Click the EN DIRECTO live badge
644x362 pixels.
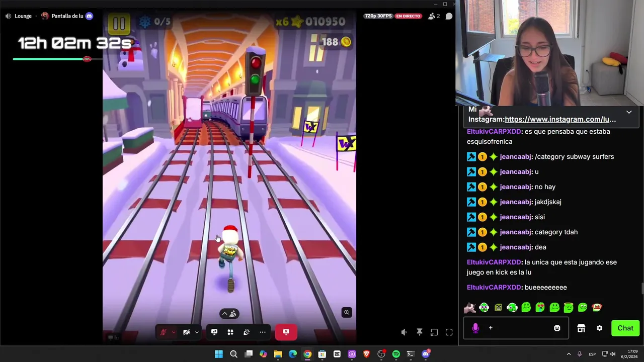pos(408,16)
